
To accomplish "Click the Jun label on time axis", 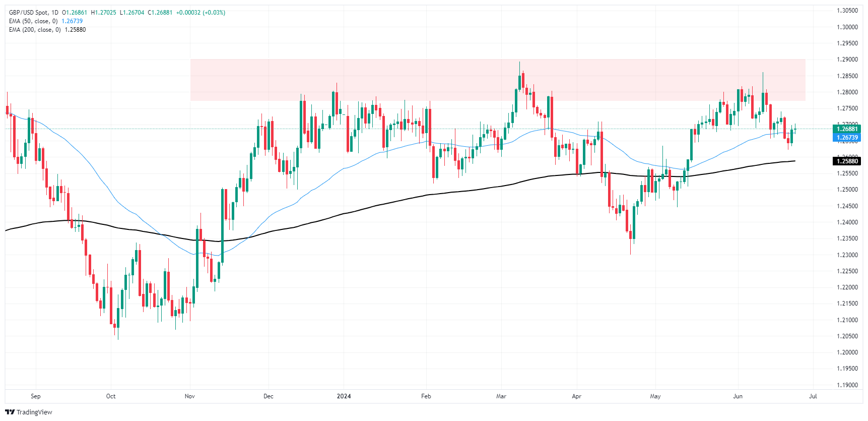I will tap(738, 396).
